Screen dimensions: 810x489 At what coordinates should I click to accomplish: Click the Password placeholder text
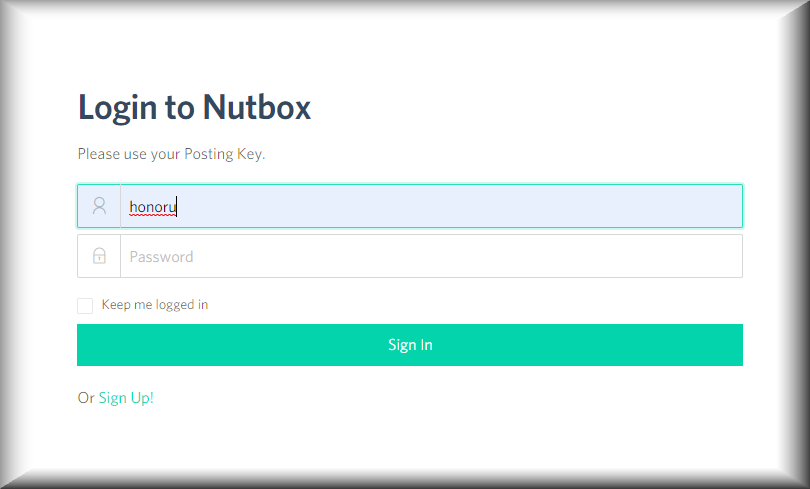click(161, 257)
